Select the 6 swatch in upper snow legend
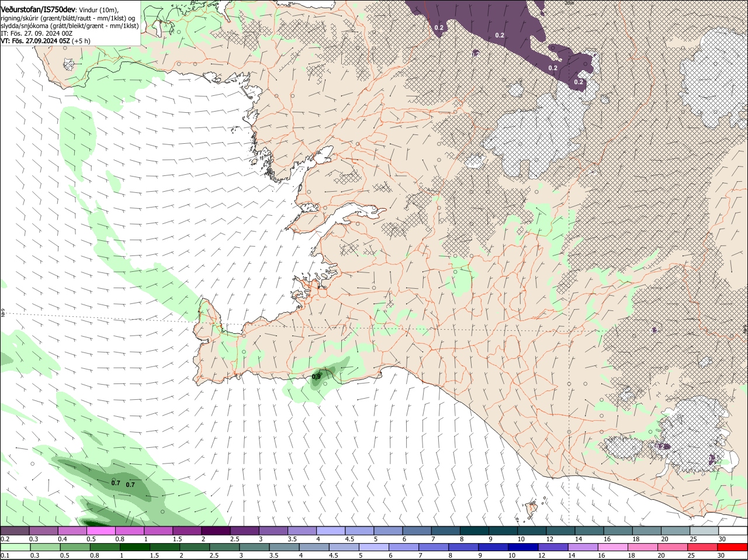The width and height of the screenshot is (748, 560). [x=417, y=530]
